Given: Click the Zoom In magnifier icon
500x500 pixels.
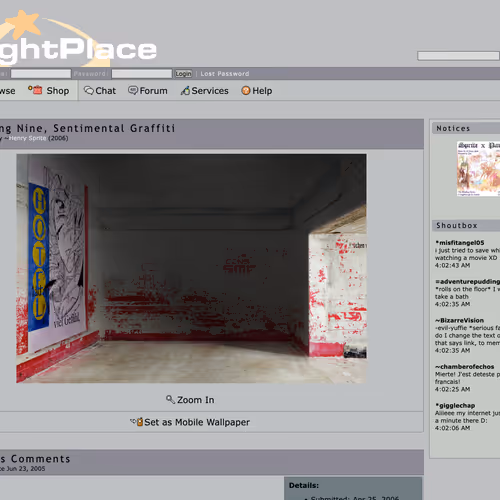Looking at the screenshot, I should [x=170, y=399].
